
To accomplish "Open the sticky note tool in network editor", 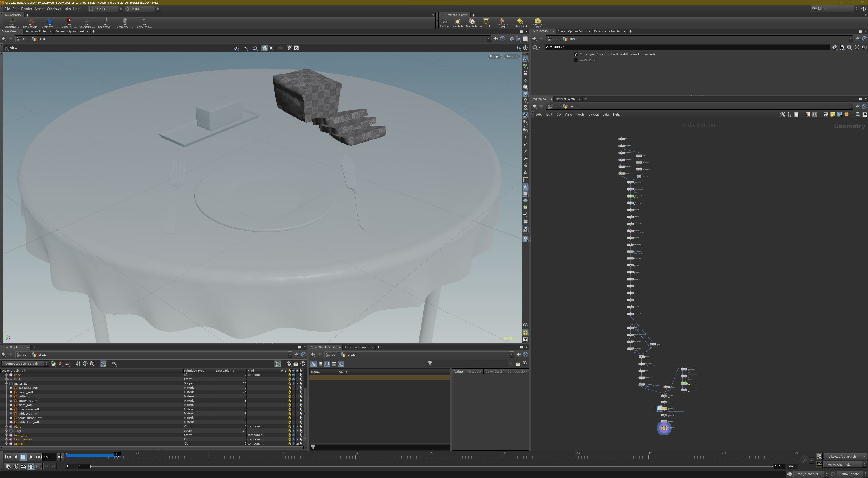I will [x=833, y=115].
